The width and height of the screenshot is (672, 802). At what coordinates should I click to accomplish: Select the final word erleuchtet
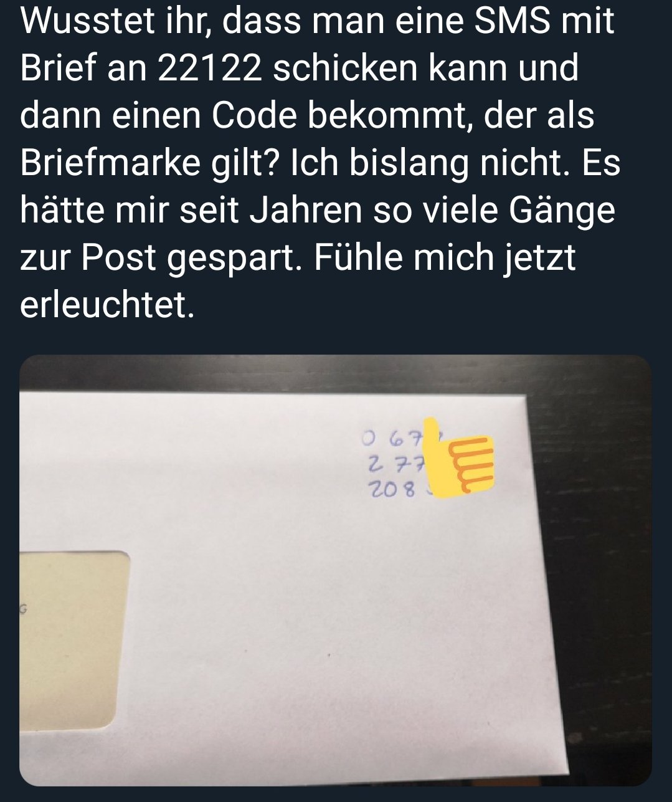pyautogui.click(x=103, y=305)
